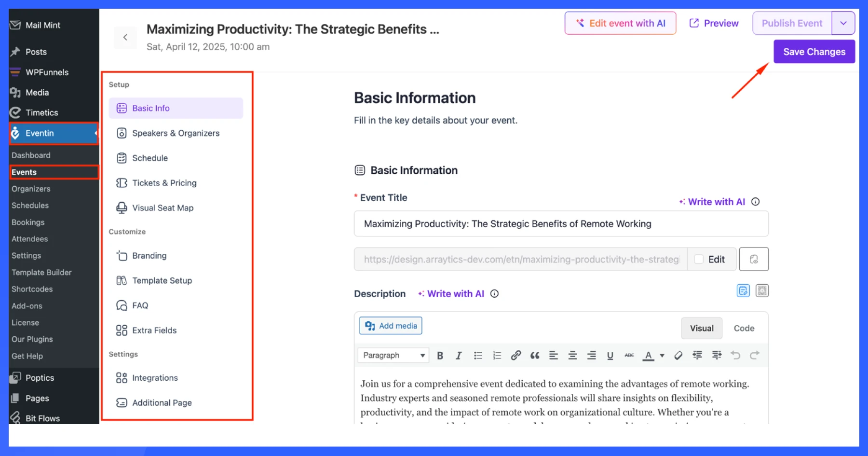This screenshot has height=456, width=868.
Task: Underline the selected text
Action: (x=610, y=356)
